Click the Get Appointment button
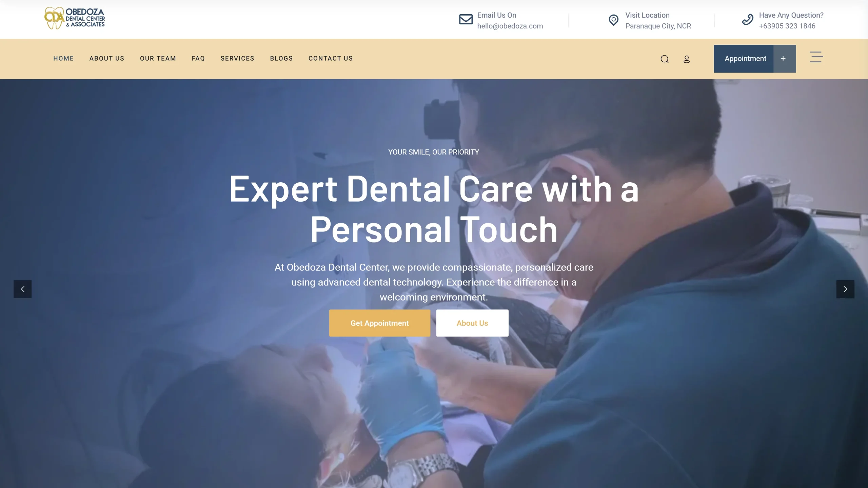The width and height of the screenshot is (868, 488). (x=379, y=323)
